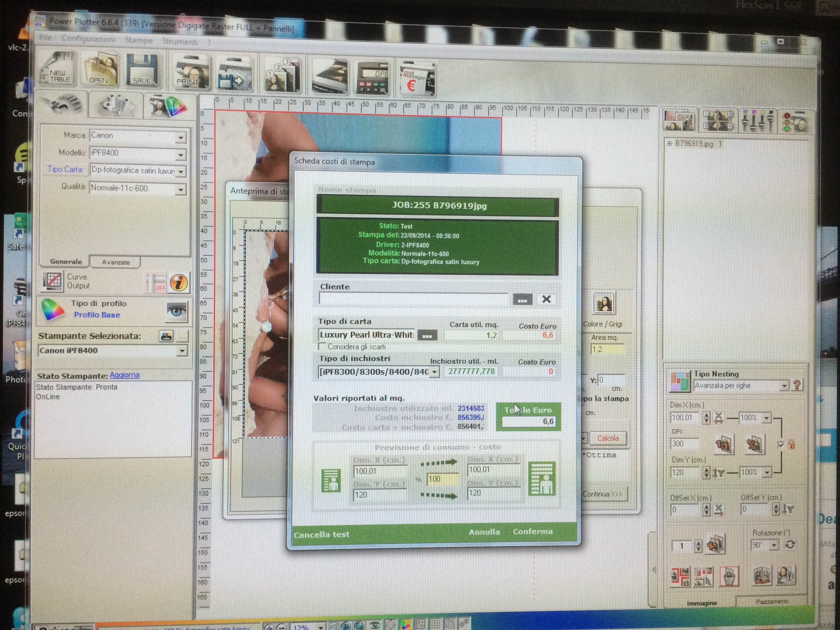Open the Tipo di inchiostri dropdown
This screenshot has width=840, height=630.
coord(434,372)
